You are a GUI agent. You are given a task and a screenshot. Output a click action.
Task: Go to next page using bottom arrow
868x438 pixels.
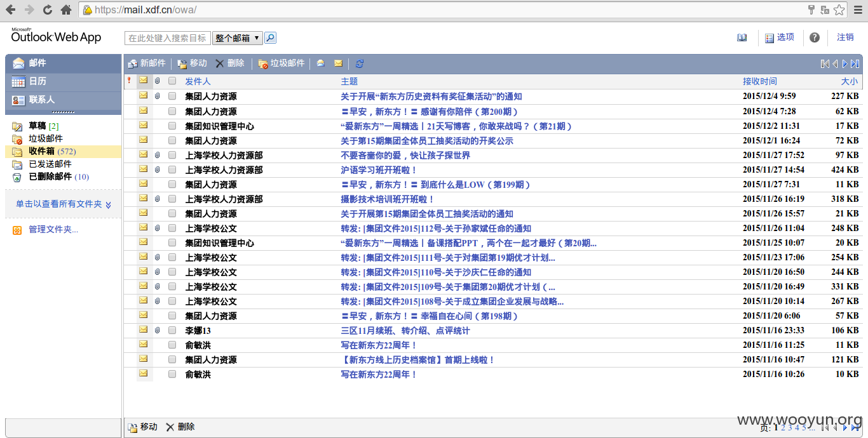tap(845, 428)
